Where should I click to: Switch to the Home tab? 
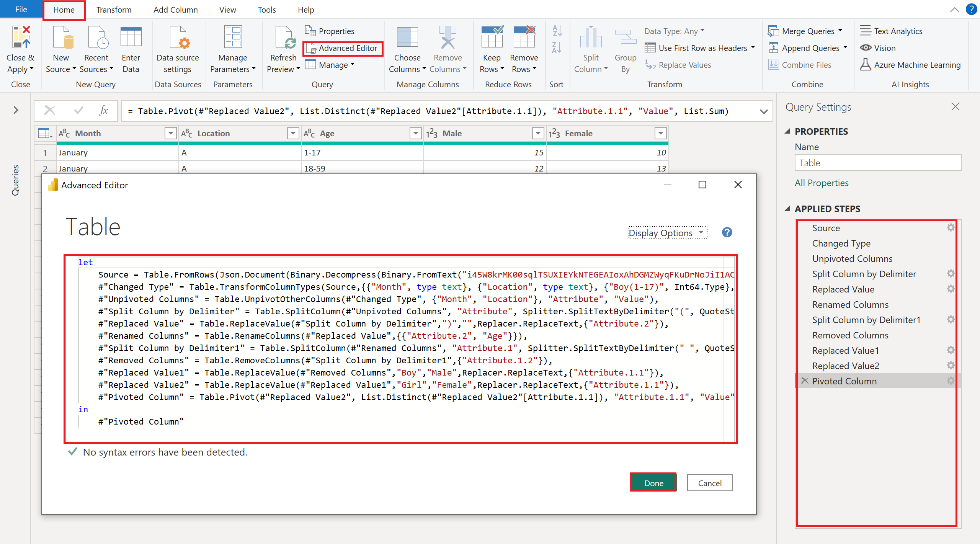64,10
